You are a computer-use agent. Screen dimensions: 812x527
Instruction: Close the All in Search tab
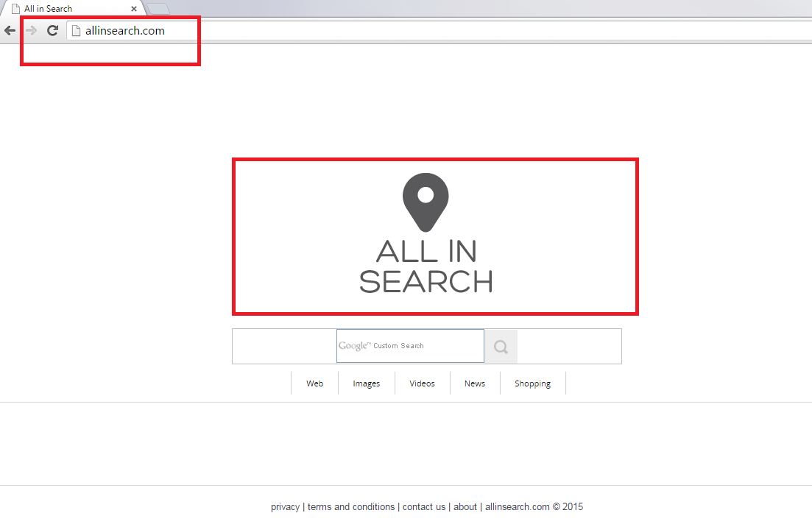[134, 9]
